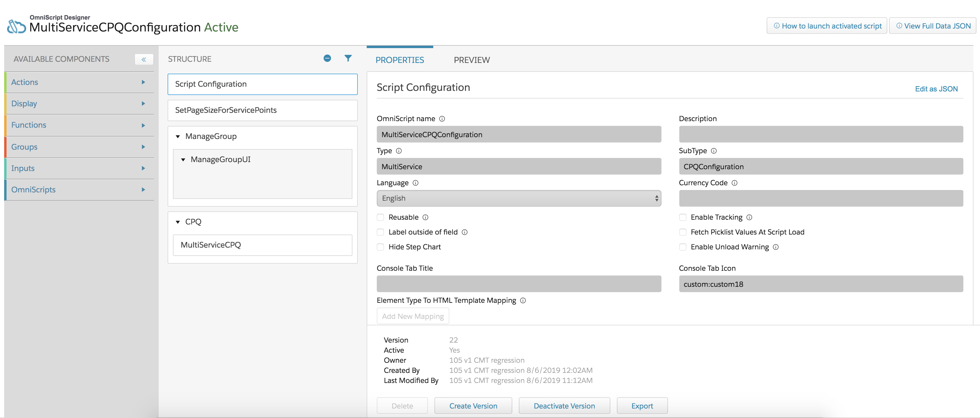Show info icon next to Enable Tracking
980x418 pixels.
[749, 217]
